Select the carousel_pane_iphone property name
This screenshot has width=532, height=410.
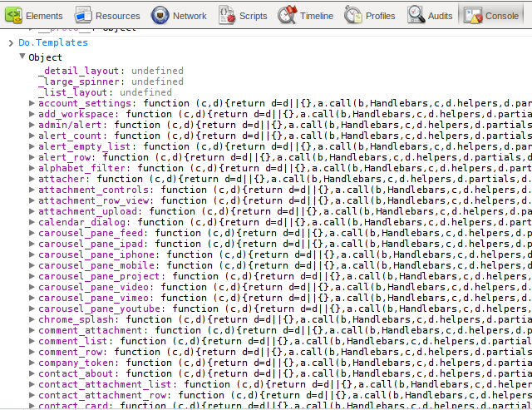pos(96,254)
